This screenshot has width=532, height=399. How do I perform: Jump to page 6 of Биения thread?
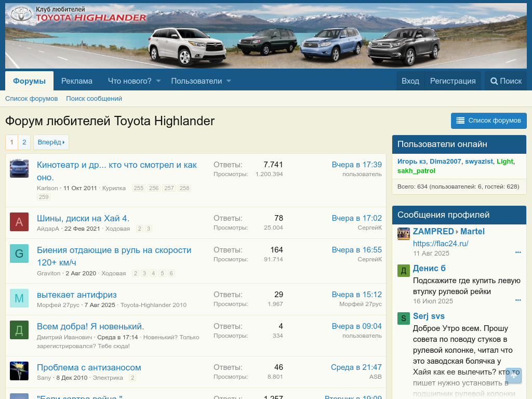pyautogui.click(x=171, y=273)
